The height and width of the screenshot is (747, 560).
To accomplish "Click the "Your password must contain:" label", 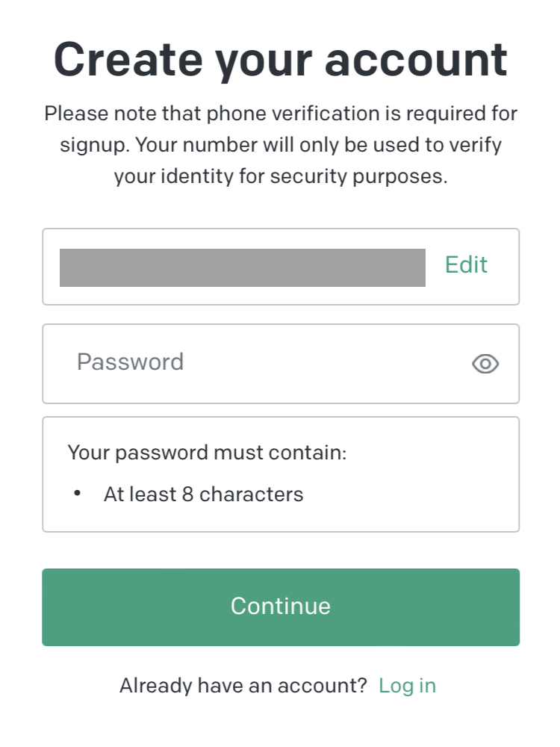I will pyautogui.click(x=207, y=453).
